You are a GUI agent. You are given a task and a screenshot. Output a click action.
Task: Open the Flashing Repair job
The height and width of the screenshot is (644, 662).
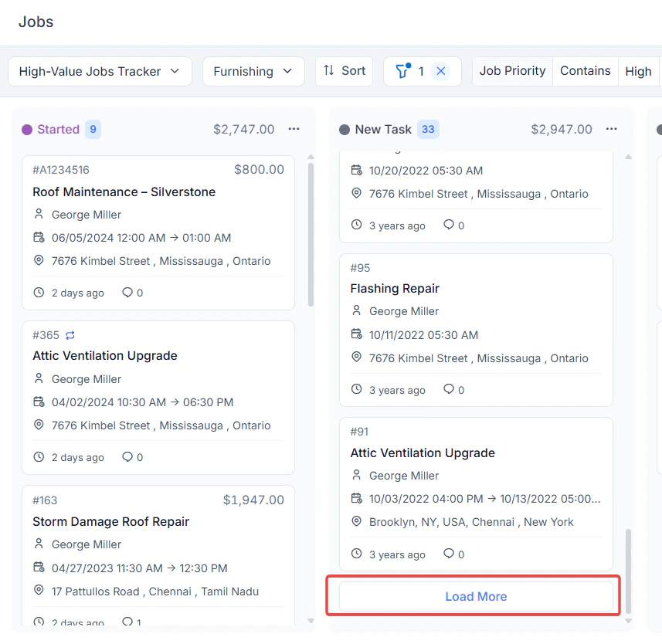(x=395, y=288)
